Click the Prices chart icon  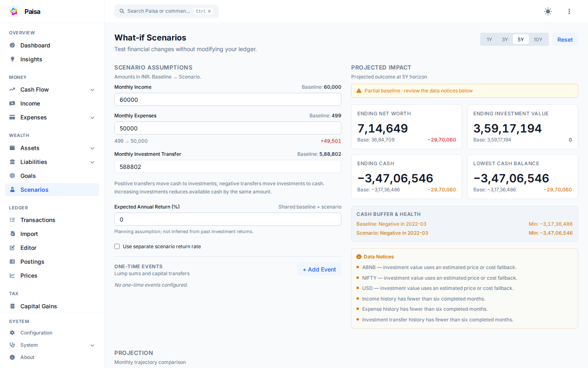tap(12, 276)
